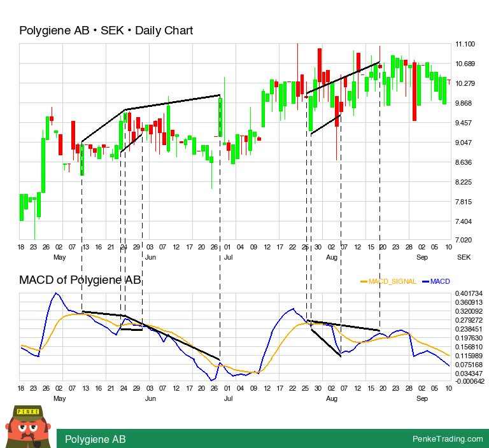Viewport: 489px width, 448px height.
Task: Click the Jul label under the price chart
Action: click(227, 257)
